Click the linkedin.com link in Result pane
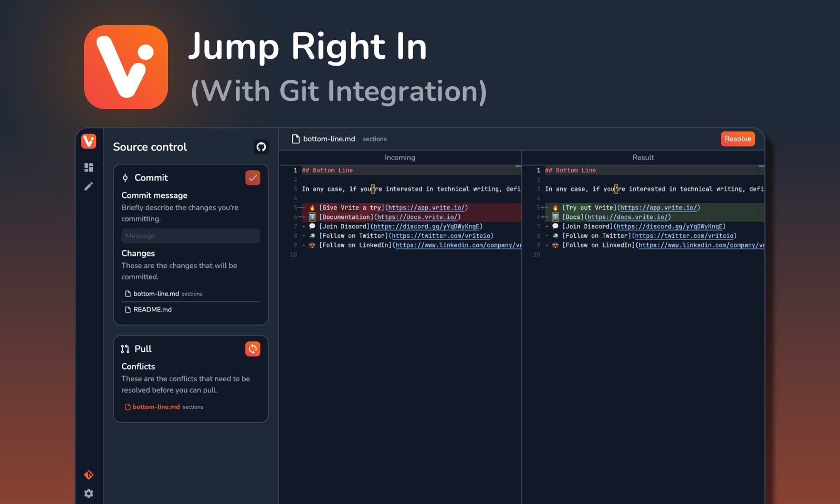 pyautogui.click(x=701, y=246)
